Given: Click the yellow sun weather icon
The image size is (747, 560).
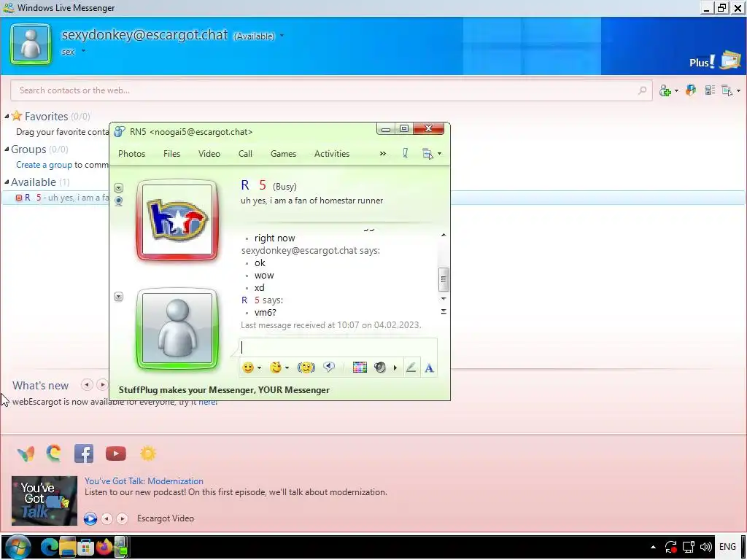Looking at the screenshot, I should [x=148, y=454].
